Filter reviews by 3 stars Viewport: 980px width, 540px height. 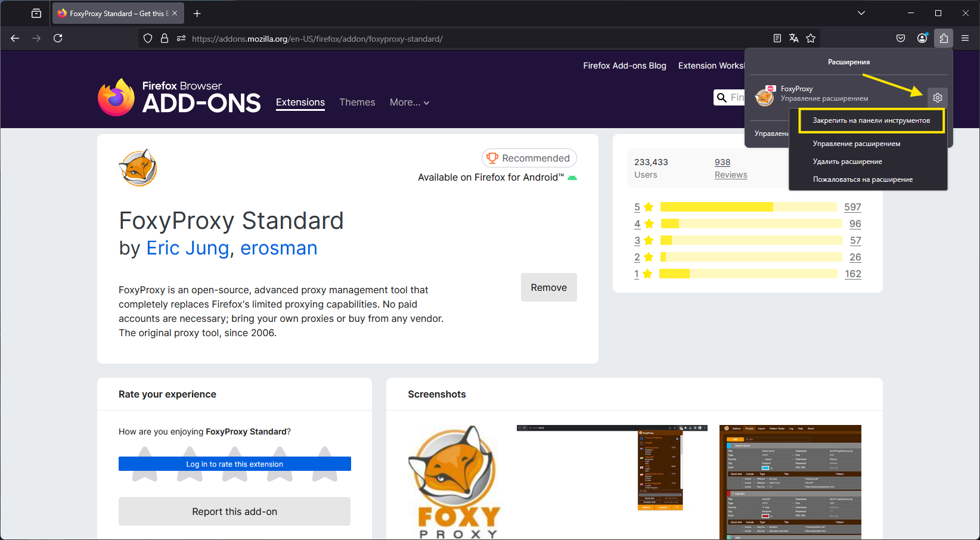(x=644, y=240)
